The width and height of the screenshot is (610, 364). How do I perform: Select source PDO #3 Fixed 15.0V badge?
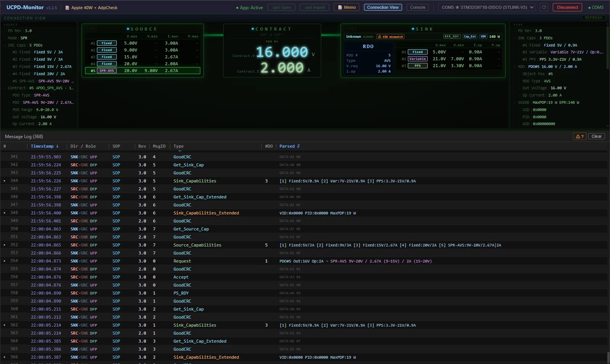coord(107,57)
